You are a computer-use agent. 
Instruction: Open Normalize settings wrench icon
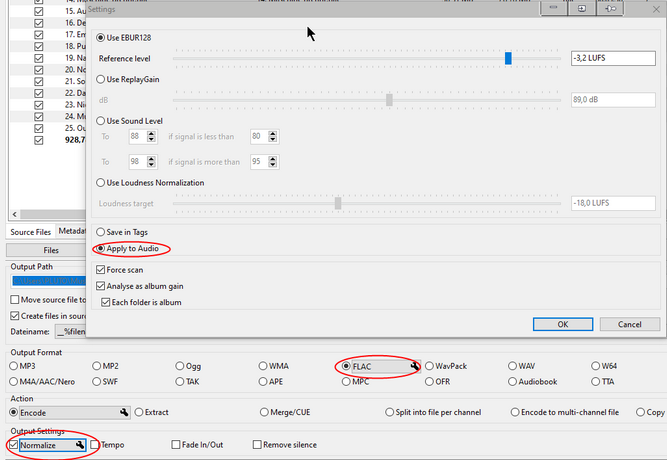80,445
